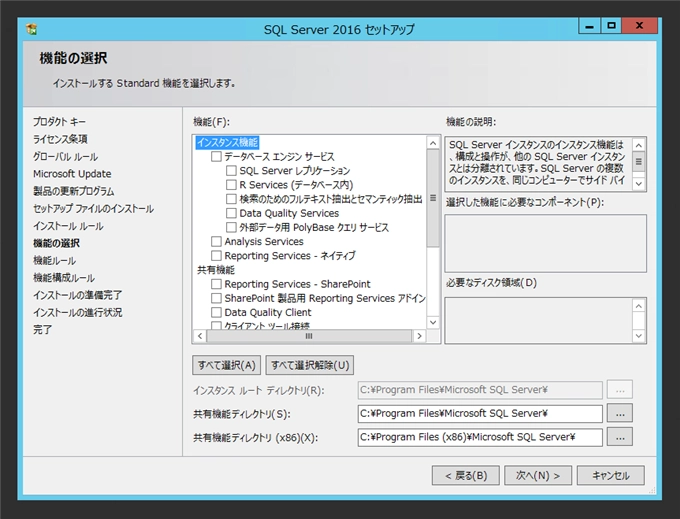Viewport: 680px width, 519px height.
Task: Select 完了 step in sidebar
Action: pos(42,330)
